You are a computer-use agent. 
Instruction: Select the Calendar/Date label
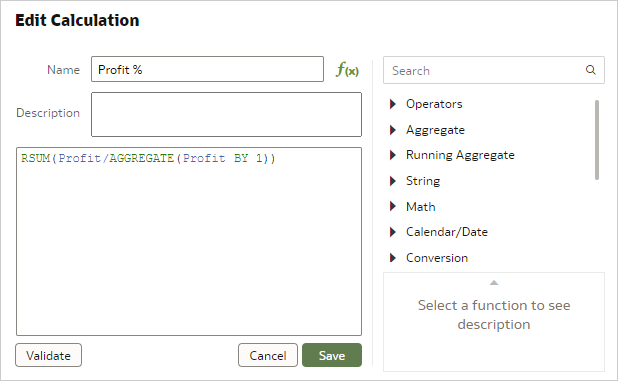pos(447,232)
